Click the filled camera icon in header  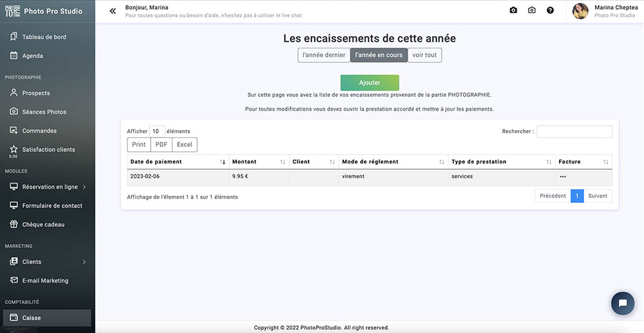point(513,10)
